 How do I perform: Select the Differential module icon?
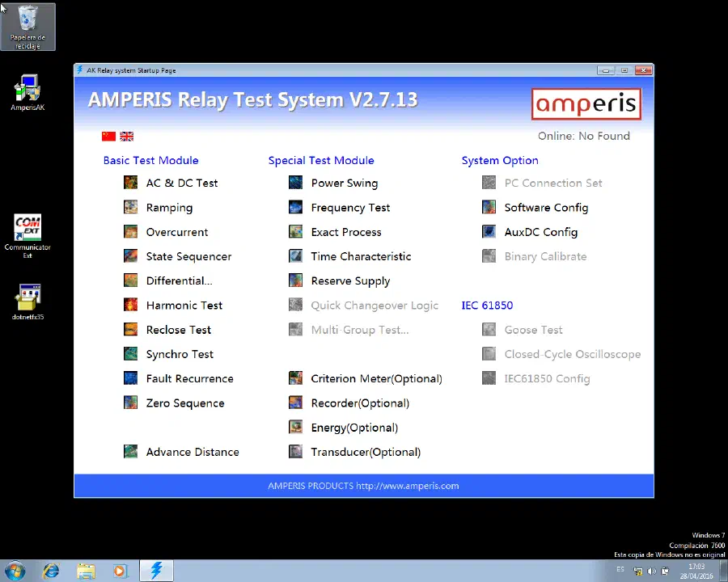[x=130, y=280]
